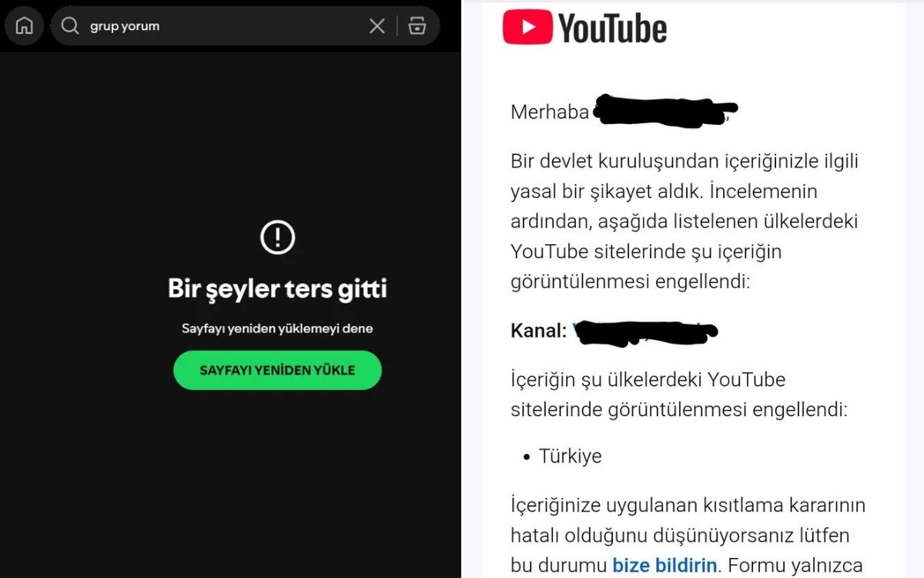Viewport: 924px width, 578px height.
Task: Click the green SAYFAYI YENİDEN YÜKLE button
Action: point(277,370)
